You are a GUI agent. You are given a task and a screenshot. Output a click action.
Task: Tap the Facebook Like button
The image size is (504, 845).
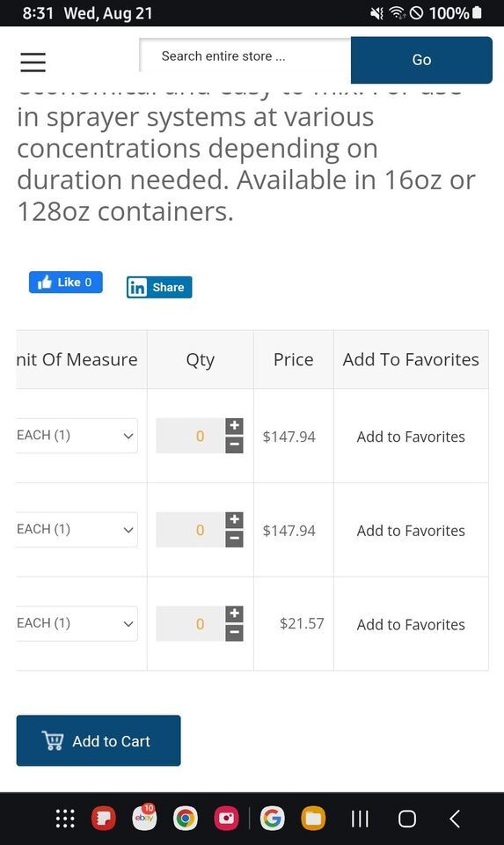(66, 282)
